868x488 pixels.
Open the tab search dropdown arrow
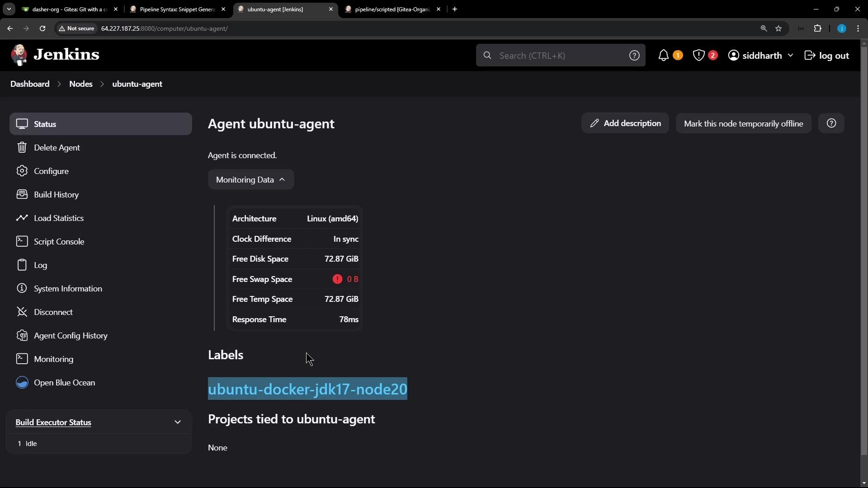pyautogui.click(x=9, y=9)
